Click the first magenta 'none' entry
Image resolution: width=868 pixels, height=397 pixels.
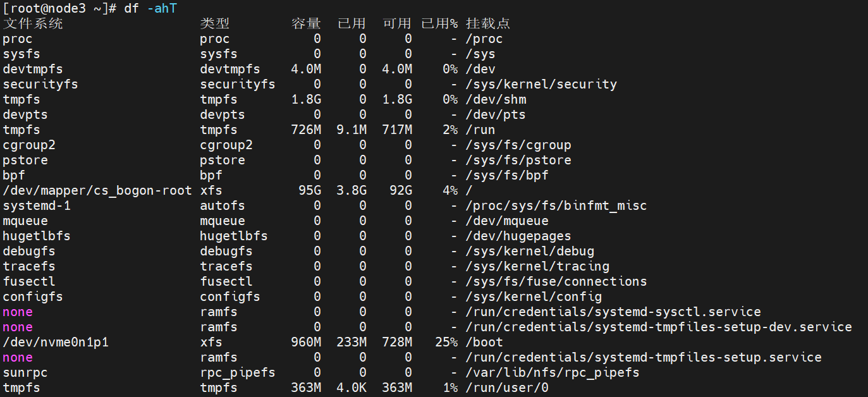18,312
